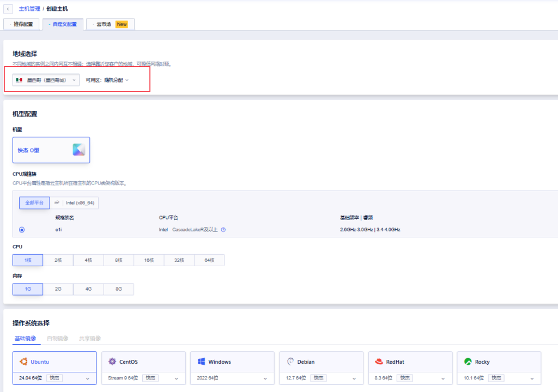The height and width of the screenshot is (392, 558).
Task: Select 2G memory option
Action: point(58,289)
